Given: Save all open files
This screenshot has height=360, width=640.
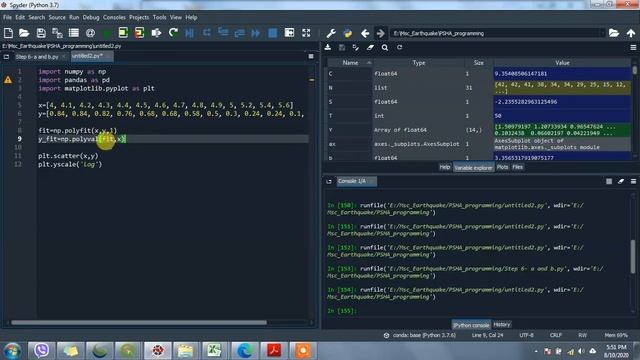Looking at the screenshot, I should pyautogui.click(x=57, y=33).
